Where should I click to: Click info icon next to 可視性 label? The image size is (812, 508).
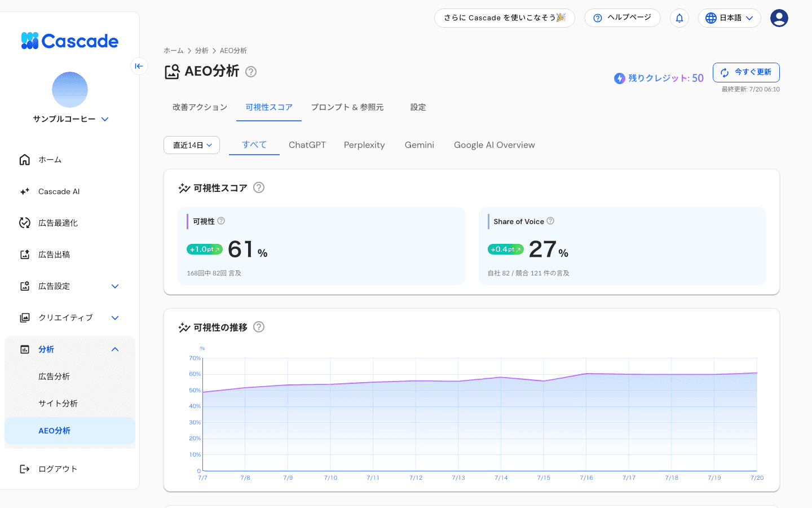click(x=221, y=221)
